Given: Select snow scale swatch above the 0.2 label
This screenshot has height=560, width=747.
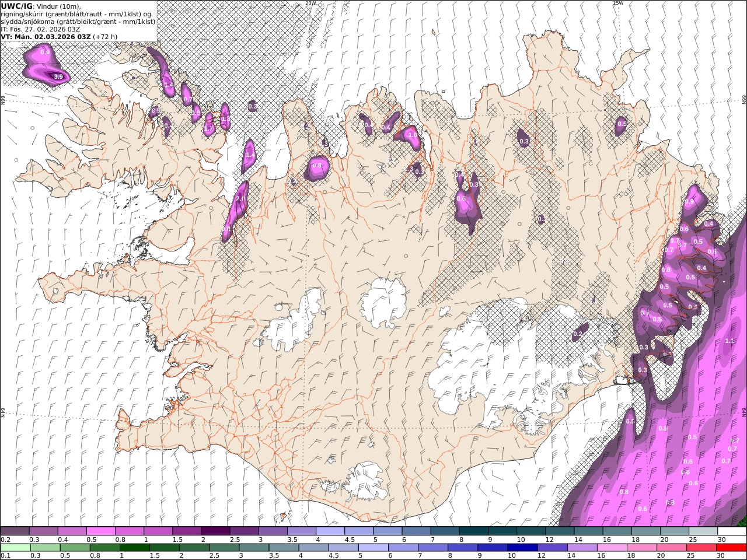Looking at the screenshot, I should [x=15, y=531].
